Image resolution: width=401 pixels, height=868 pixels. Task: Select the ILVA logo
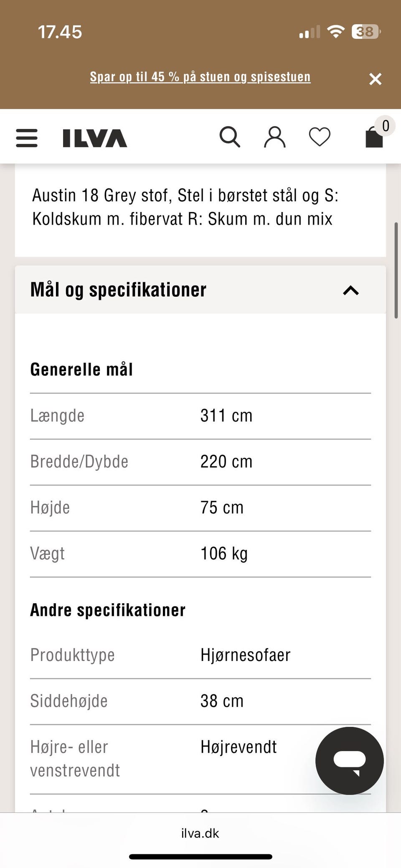pyautogui.click(x=94, y=138)
